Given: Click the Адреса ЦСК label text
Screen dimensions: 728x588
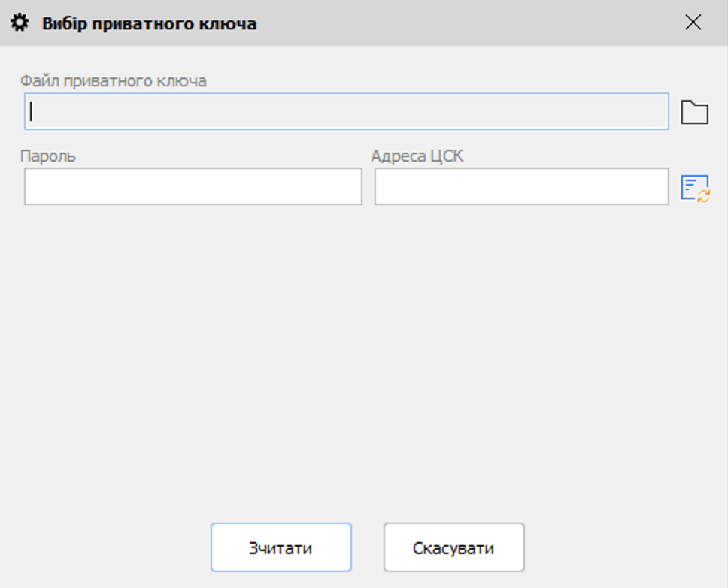Looking at the screenshot, I should tap(417, 156).
